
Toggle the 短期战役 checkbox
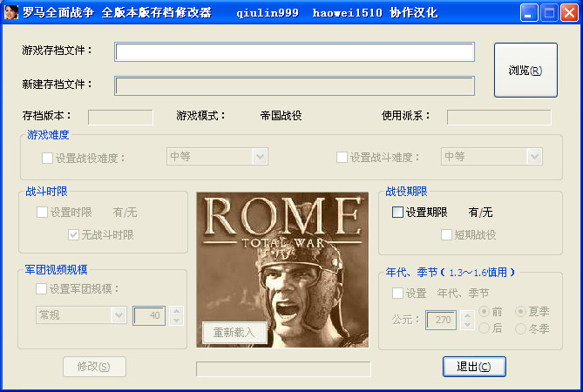coord(446,235)
